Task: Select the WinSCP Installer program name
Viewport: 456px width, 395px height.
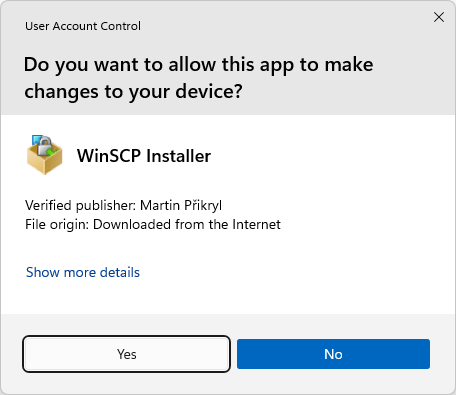Action: coord(144,156)
